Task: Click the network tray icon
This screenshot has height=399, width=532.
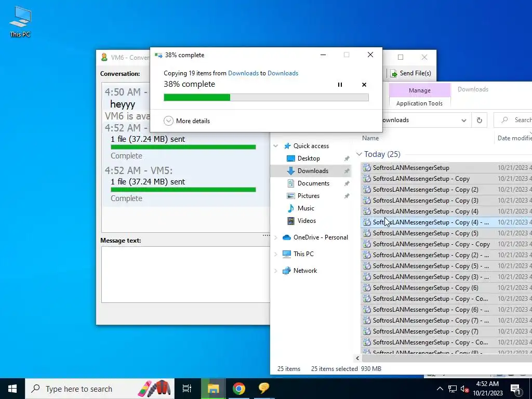Action: [453, 389]
